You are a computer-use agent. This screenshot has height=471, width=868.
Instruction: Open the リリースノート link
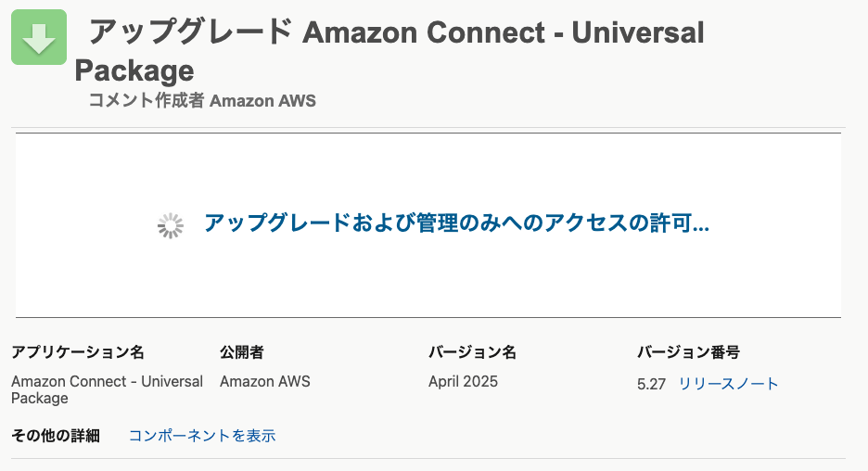[x=728, y=384]
